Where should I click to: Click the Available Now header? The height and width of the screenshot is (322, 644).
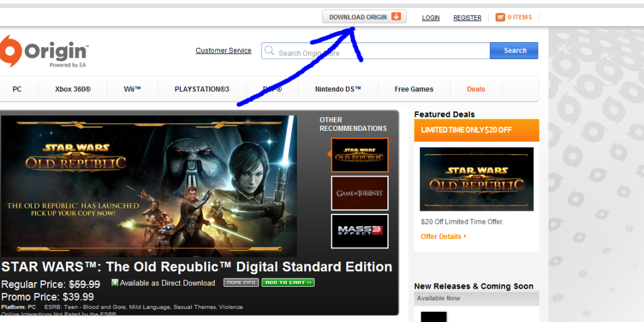(477, 299)
